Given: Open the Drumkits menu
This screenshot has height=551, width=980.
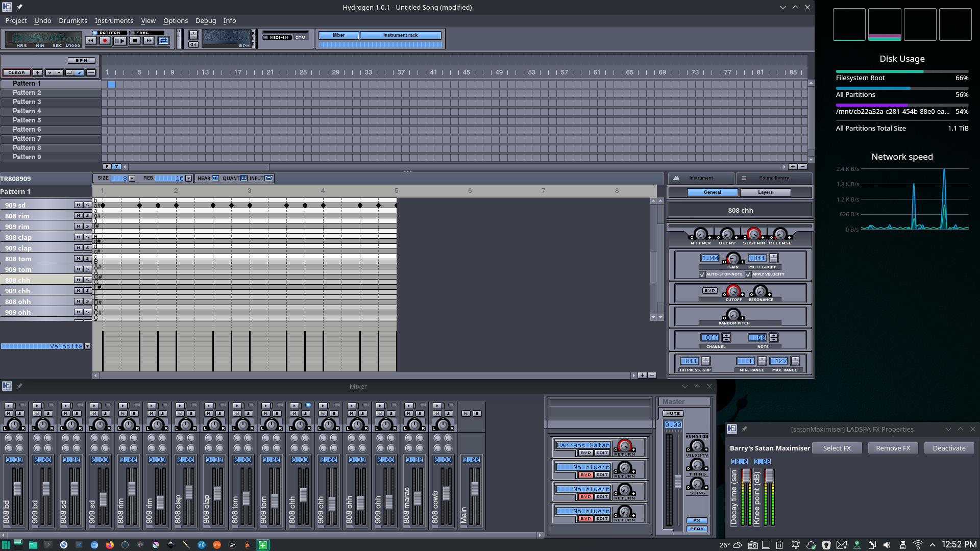Looking at the screenshot, I should pyautogui.click(x=73, y=20).
